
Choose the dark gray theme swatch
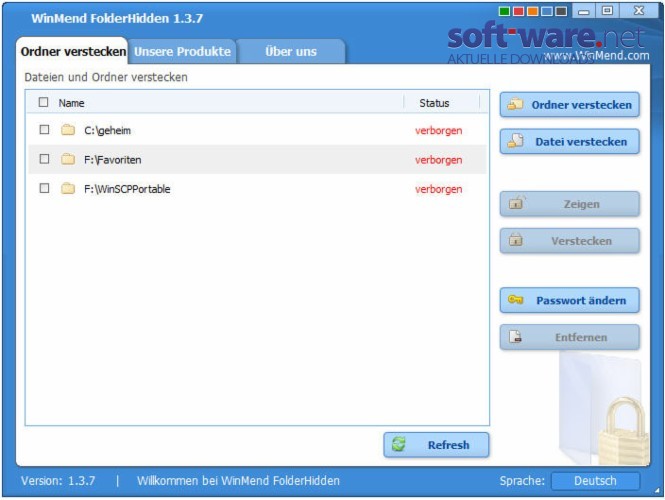(561, 11)
